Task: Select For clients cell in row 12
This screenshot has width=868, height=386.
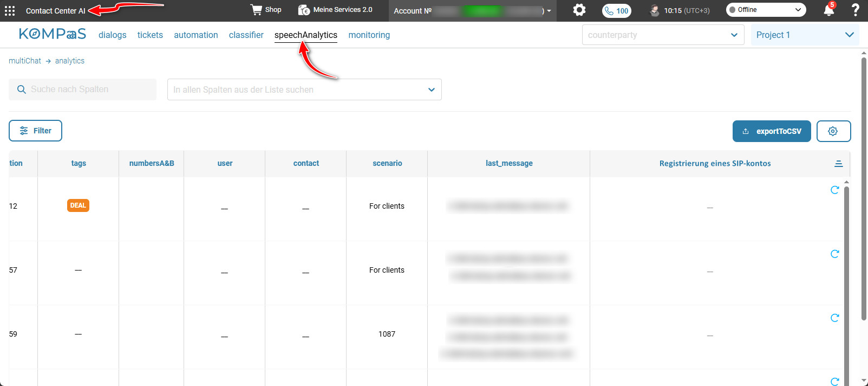Action: (x=387, y=206)
